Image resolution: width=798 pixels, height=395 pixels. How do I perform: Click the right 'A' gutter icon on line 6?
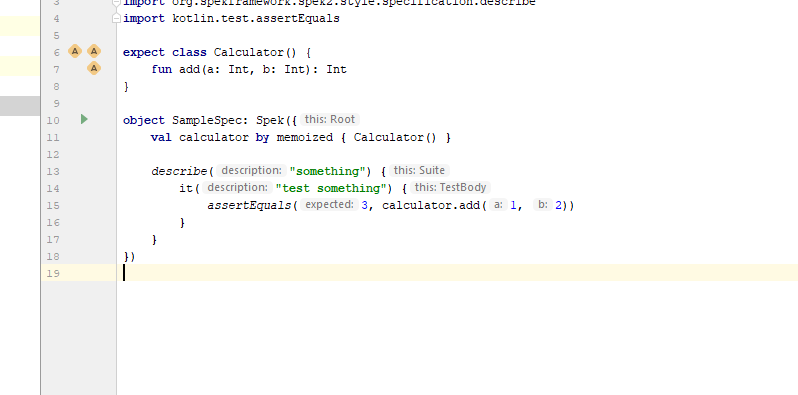[94, 51]
